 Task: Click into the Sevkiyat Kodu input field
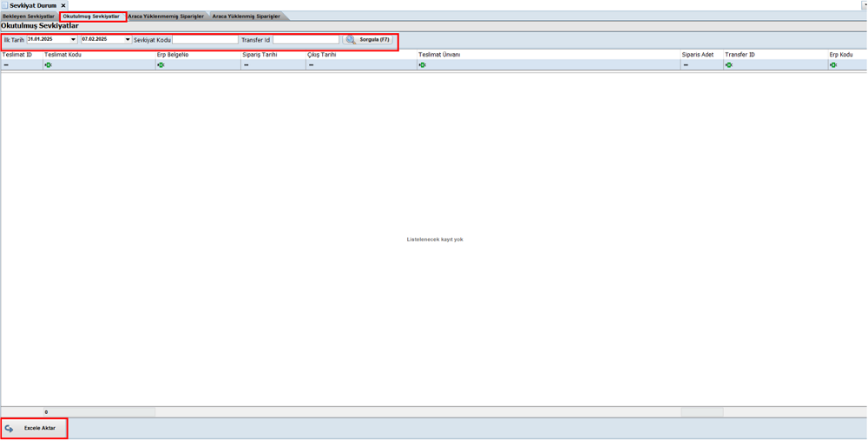[x=205, y=40]
